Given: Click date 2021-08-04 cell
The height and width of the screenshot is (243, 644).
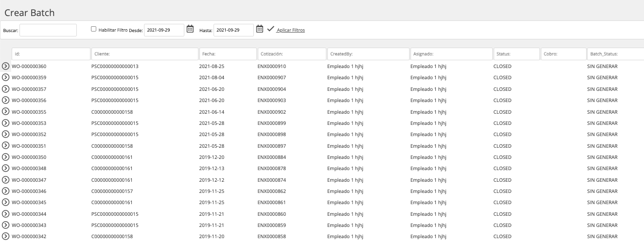Looking at the screenshot, I should click(x=212, y=77).
